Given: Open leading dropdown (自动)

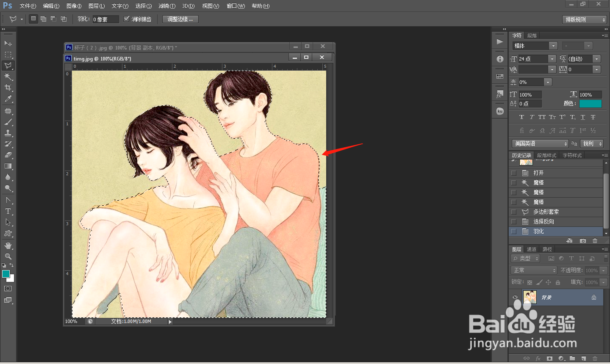Looking at the screenshot, I should tap(596, 59).
